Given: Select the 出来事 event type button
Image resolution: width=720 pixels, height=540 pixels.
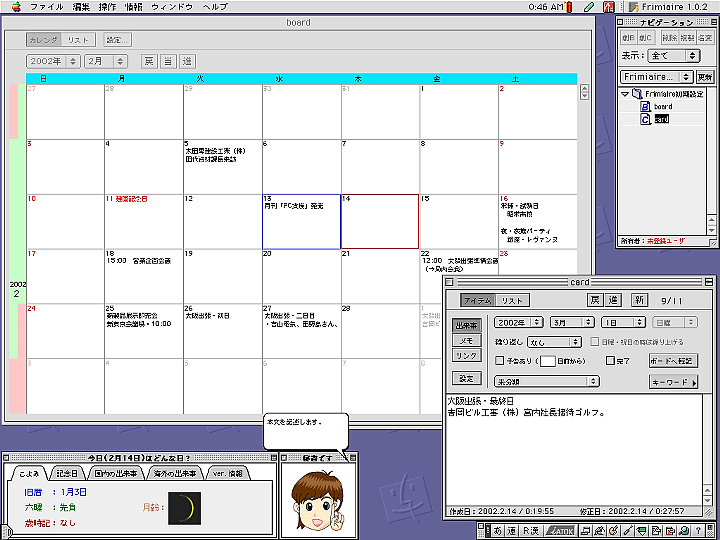Looking at the screenshot, I should (467, 326).
